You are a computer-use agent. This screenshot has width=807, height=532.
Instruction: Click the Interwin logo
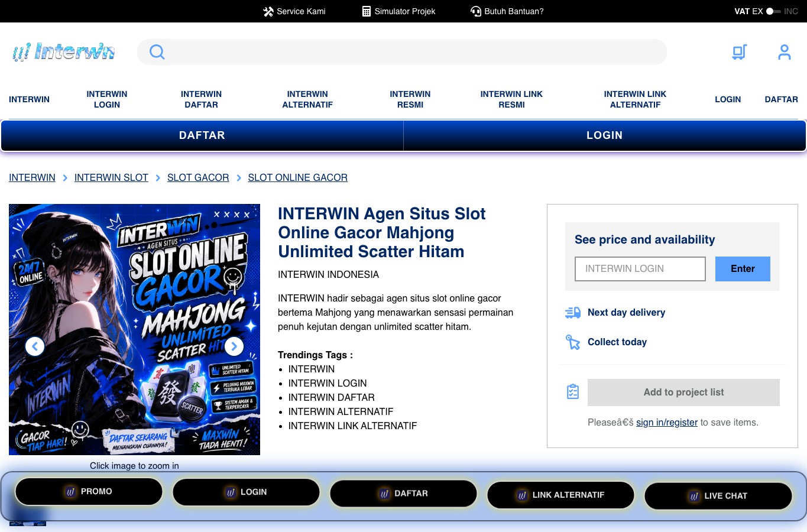(x=63, y=52)
